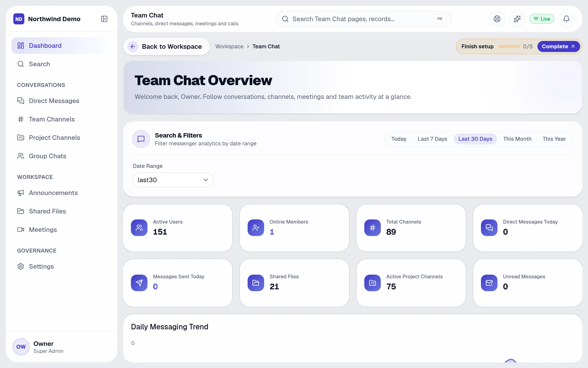The image size is (588, 368).
Task: Open Group Chats in the sidebar
Action: 62,156
